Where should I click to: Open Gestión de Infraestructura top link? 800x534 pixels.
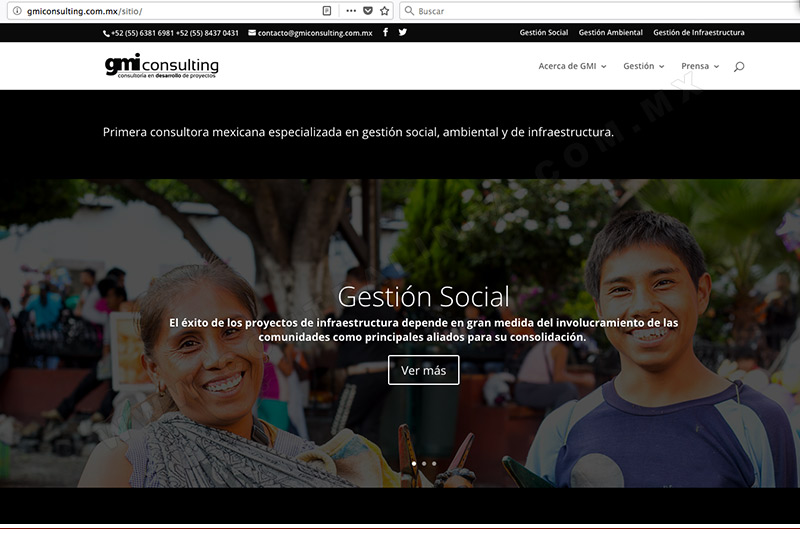coord(698,33)
